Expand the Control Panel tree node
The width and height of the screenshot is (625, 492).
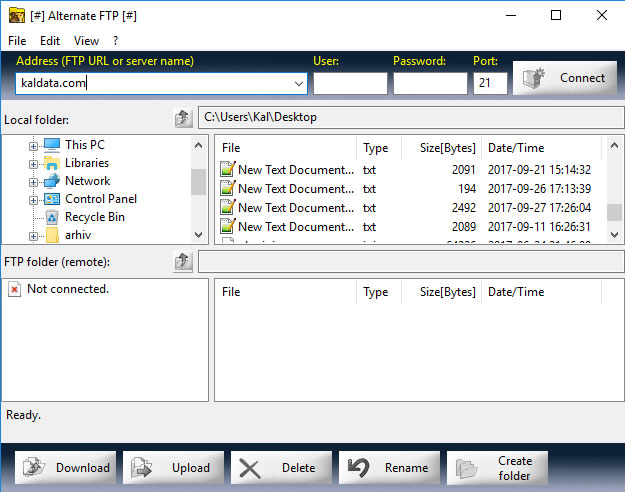tap(33, 200)
